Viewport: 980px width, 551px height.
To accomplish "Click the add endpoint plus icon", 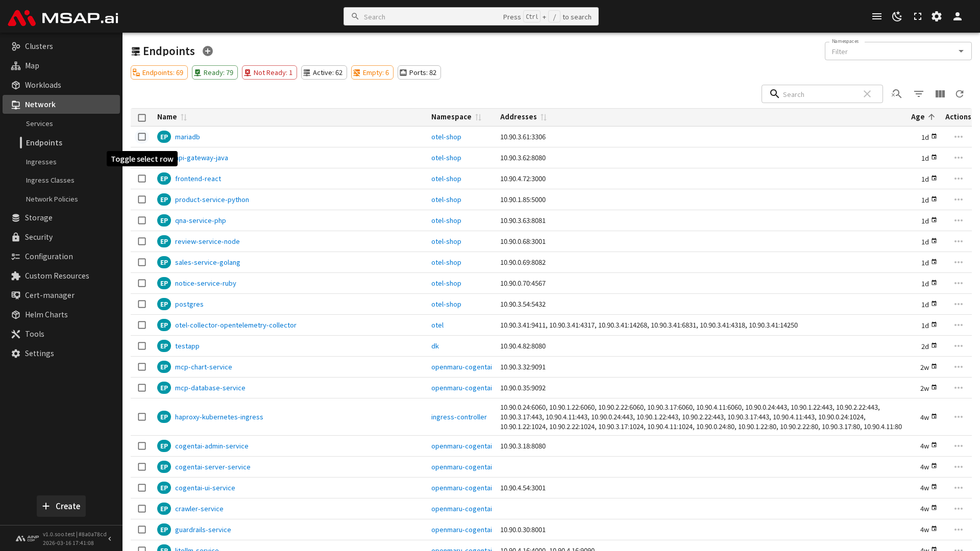I will tap(207, 51).
